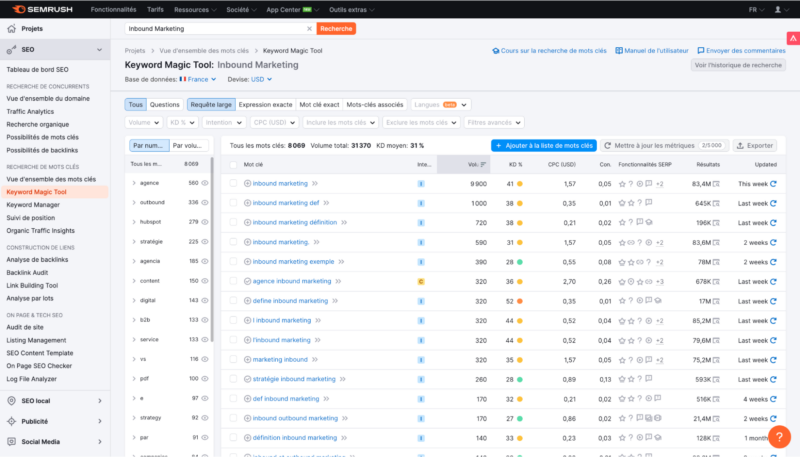Click orange KD dot for define inbound marketing
Screen dimensions: 800x457
[x=519, y=301]
